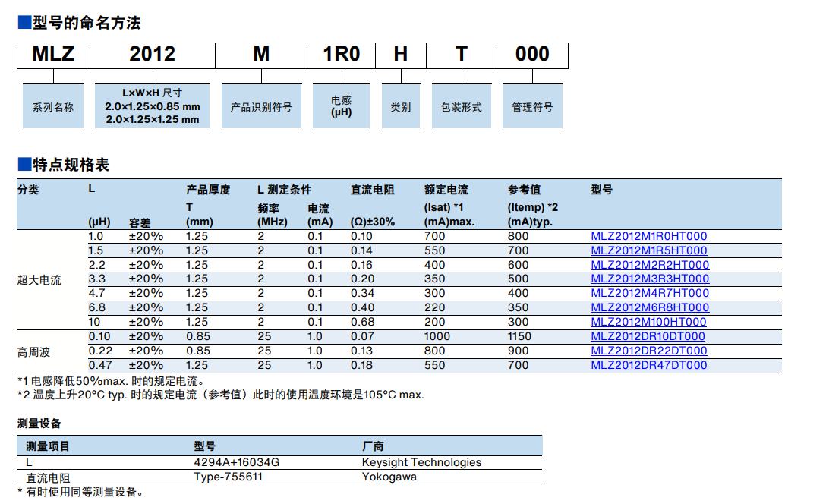
Task: Open the MLZ2012M1R5HT000 part link
Action: coord(648,250)
